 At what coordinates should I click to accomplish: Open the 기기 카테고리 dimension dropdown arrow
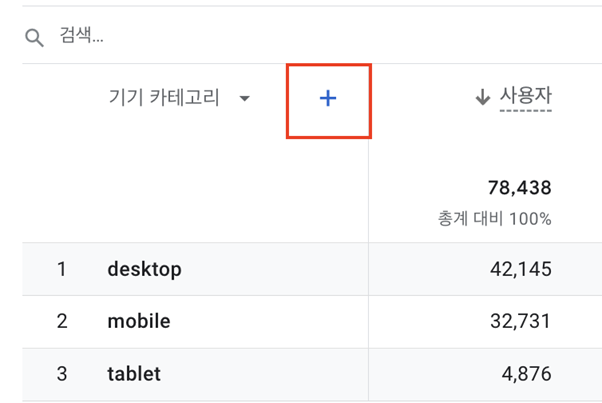pos(245,99)
